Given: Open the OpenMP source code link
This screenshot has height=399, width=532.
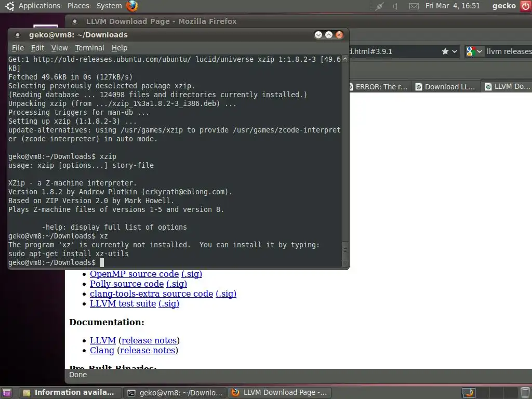Looking at the screenshot, I should [x=135, y=274].
